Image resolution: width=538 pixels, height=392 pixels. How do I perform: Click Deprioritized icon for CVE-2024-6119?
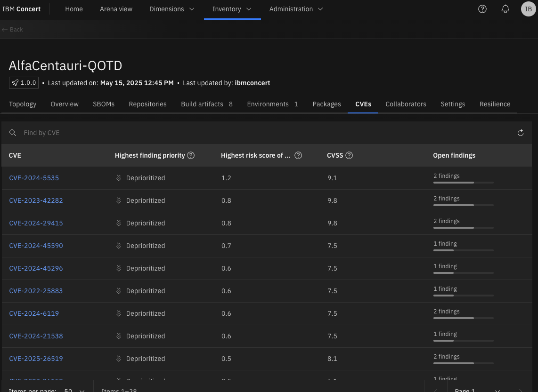119,313
